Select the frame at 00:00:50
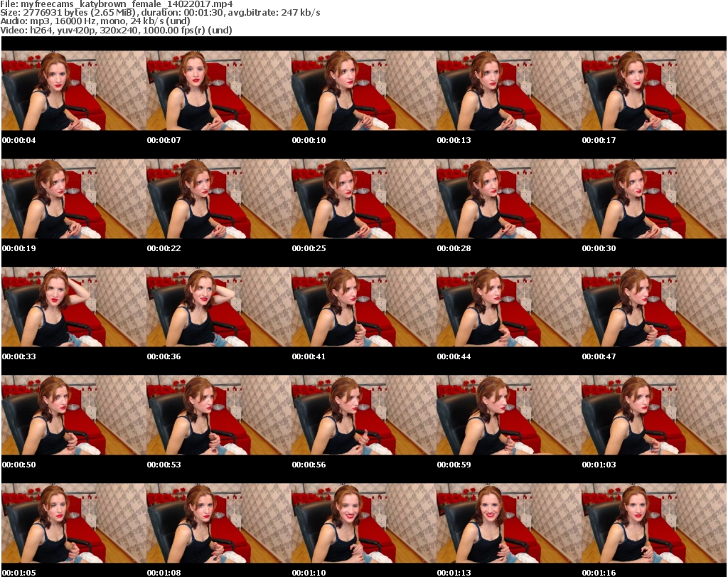 (74, 415)
